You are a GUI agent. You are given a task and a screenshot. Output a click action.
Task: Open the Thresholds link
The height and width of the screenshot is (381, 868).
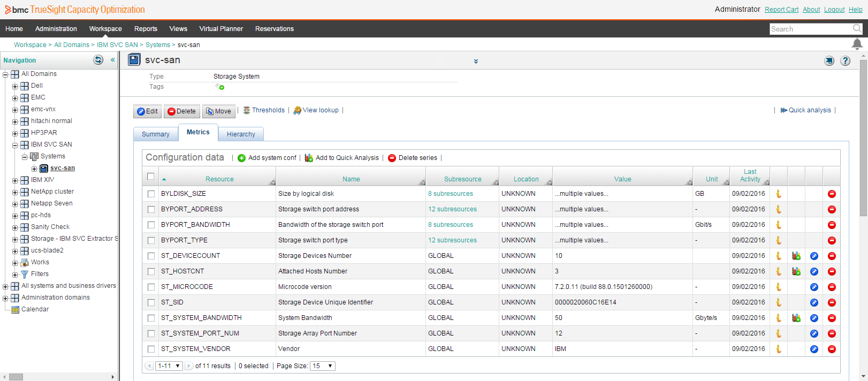pos(264,110)
